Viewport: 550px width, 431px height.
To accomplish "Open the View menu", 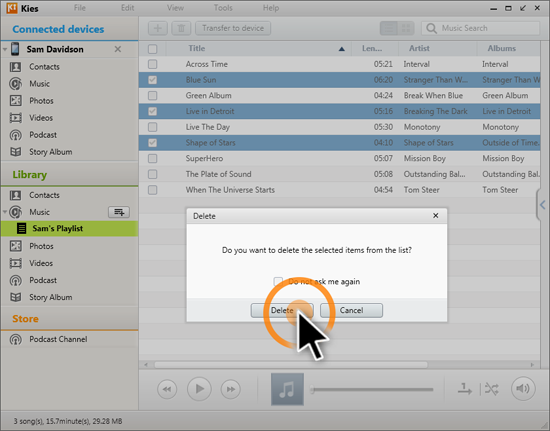I will pos(175,8).
